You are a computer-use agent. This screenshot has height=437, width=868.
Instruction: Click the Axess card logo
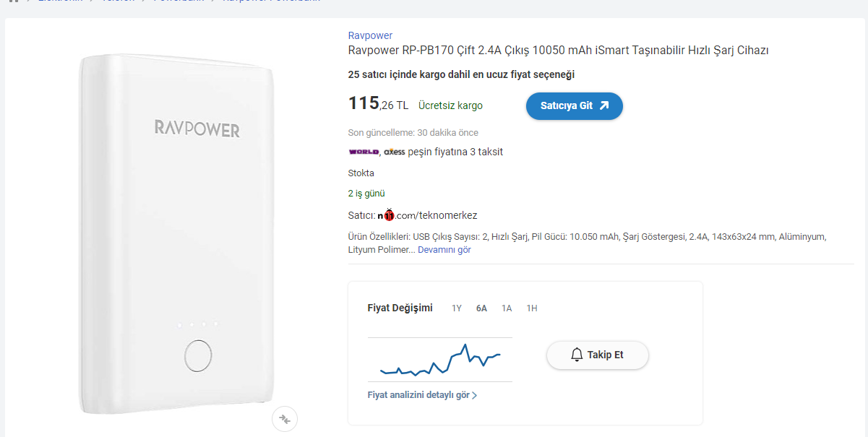click(x=395, y=152)
